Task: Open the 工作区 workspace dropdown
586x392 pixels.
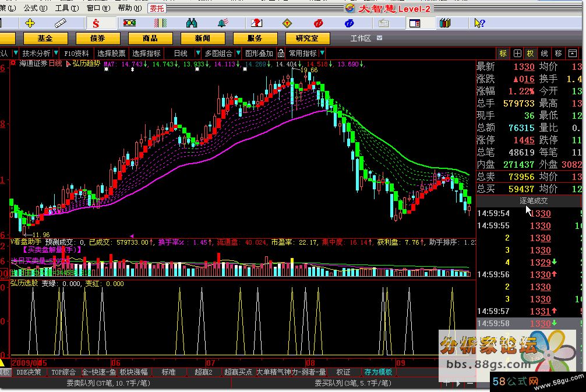Action: click(379, 38)
